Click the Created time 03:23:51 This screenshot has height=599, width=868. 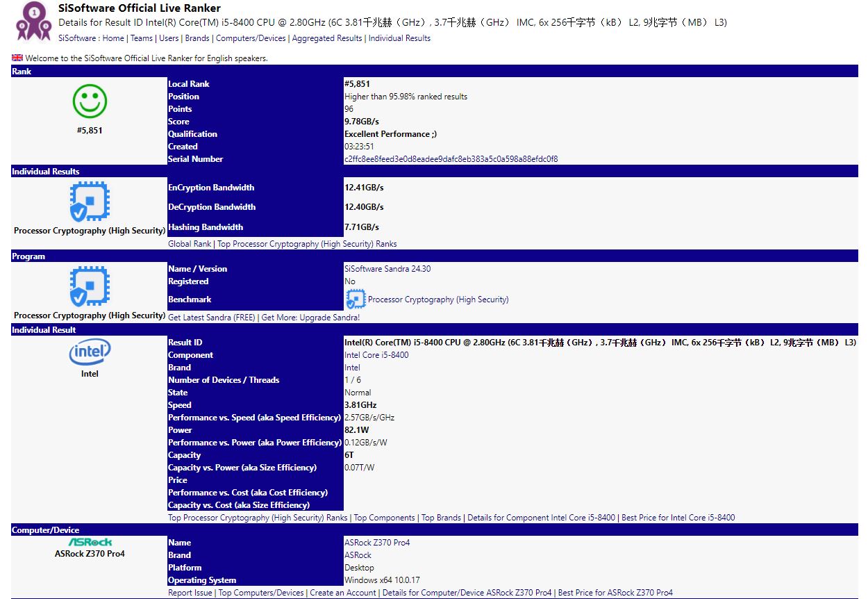click(x=359, y=147)
